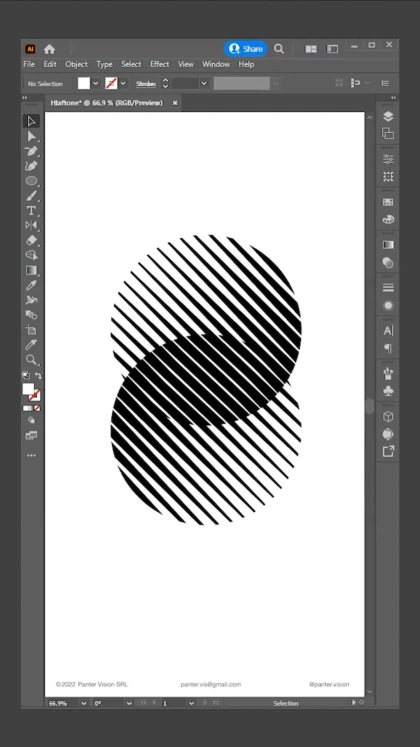Image resolution: width=420 pixels, height=747 pixels.
Task: Swap fill and stroke colors
Action: 38,375
